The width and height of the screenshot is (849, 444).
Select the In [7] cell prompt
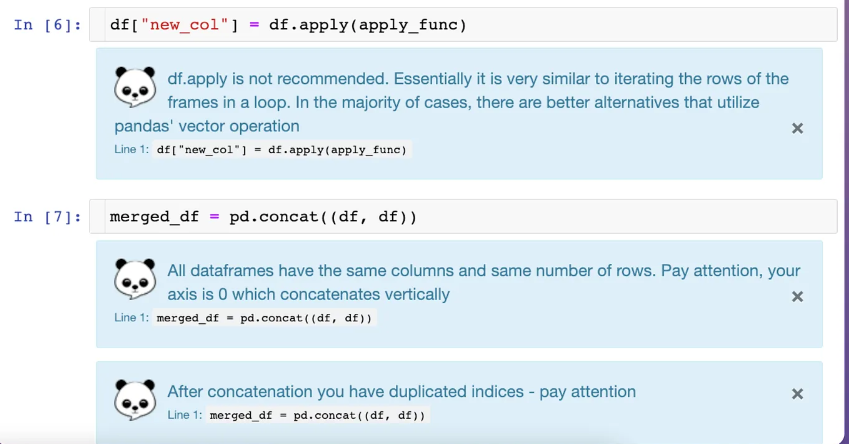pyautogui.click(x=47, y=217)
